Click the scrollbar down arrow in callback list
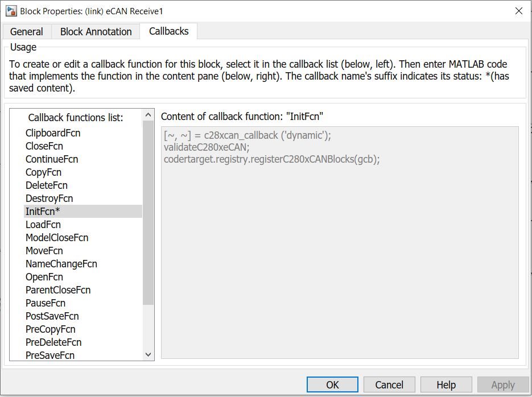 click(x=148, y=354)
